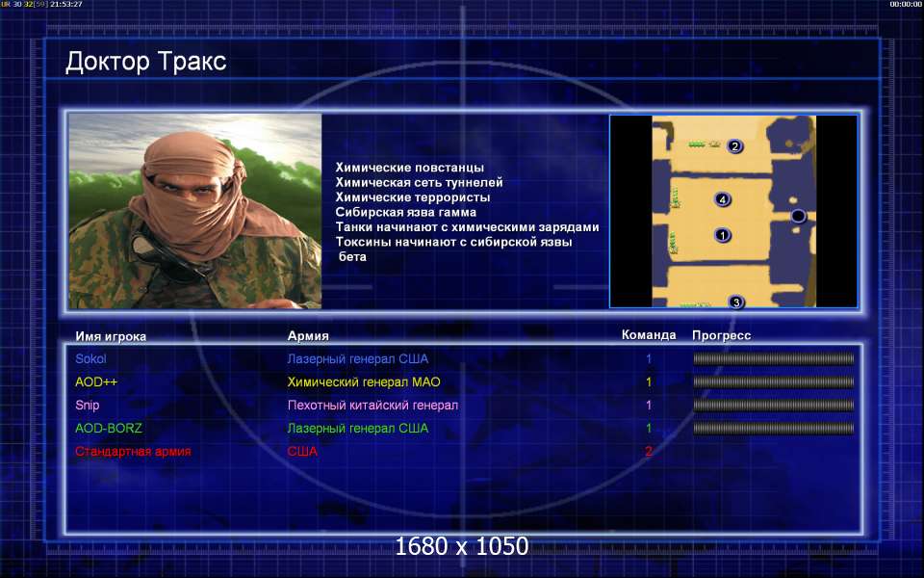Click the Химические террористы line
Screen dimensions: 924x578
tap(413, 197)
